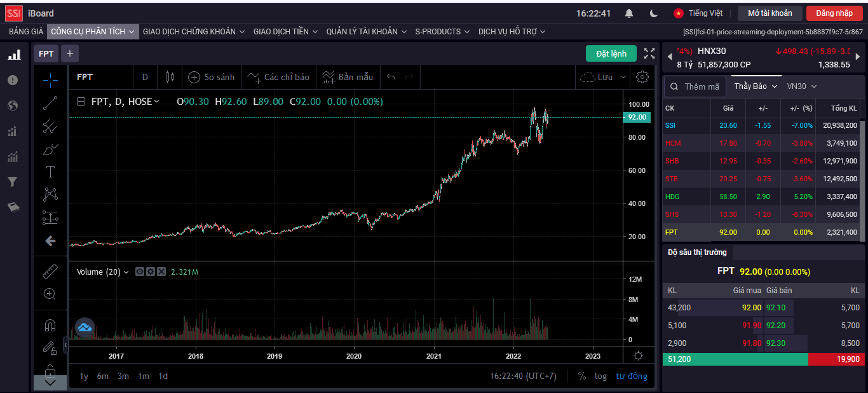Open CÔNG CỤ PHÂN TÍCH menu
Image resolution: width=868 pixels, height=393 pixels.
pos(93,31)
